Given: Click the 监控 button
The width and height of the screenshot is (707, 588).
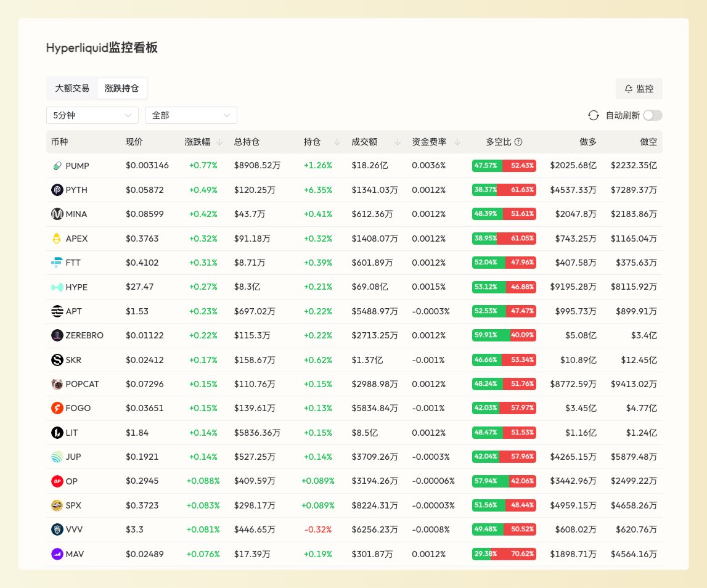Looking at the screenshot, I should (639, 88).
